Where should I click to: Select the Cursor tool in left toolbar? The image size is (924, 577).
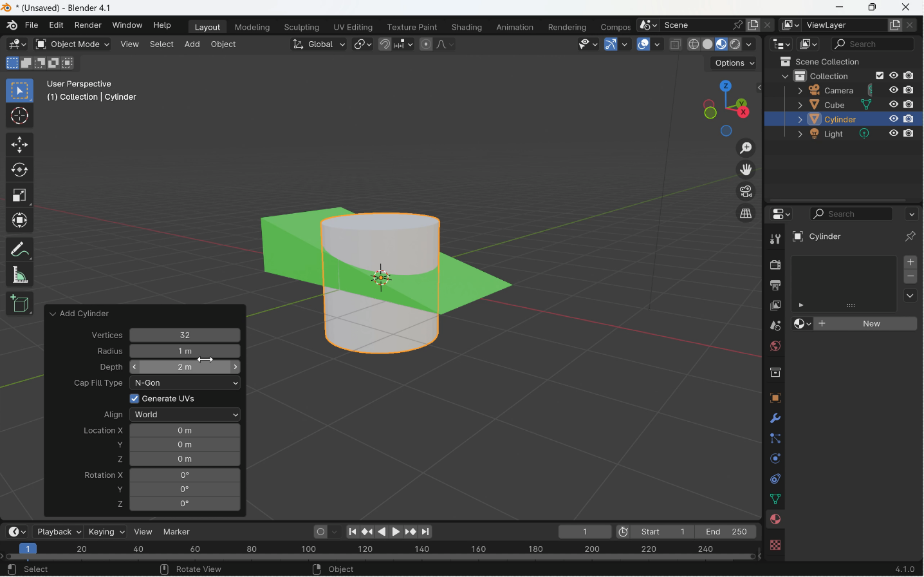(19, 116)
